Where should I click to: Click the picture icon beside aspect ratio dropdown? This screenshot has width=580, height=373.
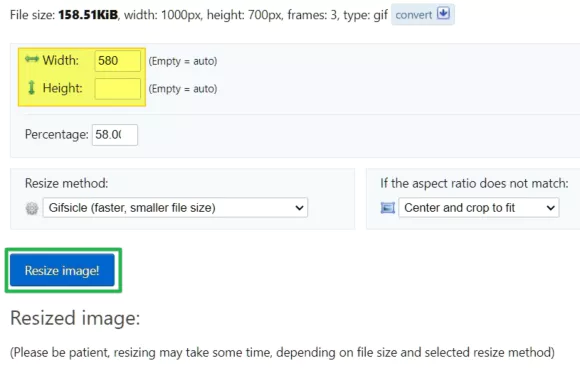[387, 208]
